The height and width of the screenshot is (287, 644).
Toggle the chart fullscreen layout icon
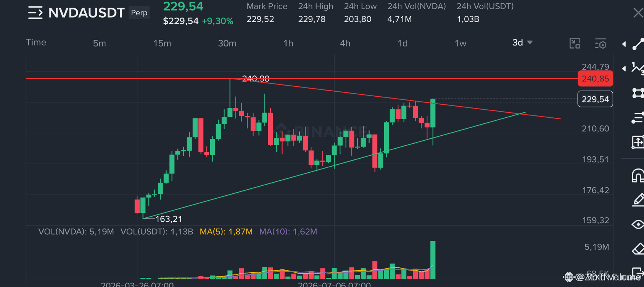point(575,43)
